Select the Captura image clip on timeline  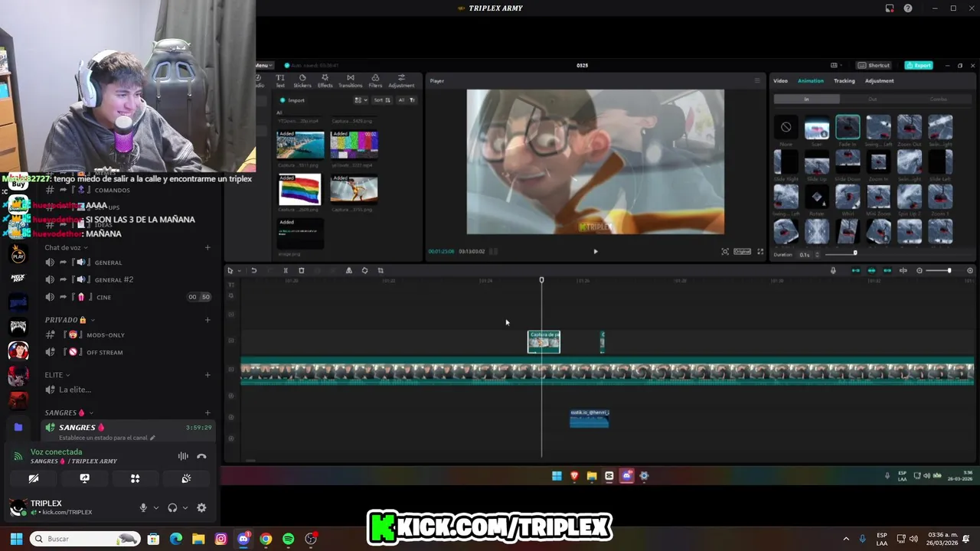tap(544, 342)
